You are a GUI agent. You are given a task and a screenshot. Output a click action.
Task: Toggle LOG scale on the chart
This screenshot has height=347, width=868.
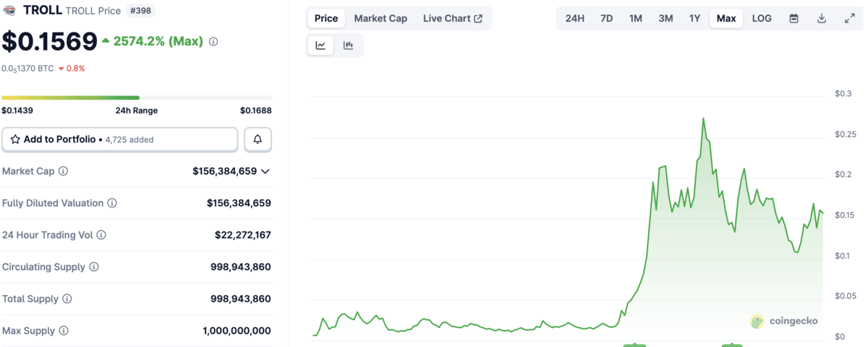762,19
